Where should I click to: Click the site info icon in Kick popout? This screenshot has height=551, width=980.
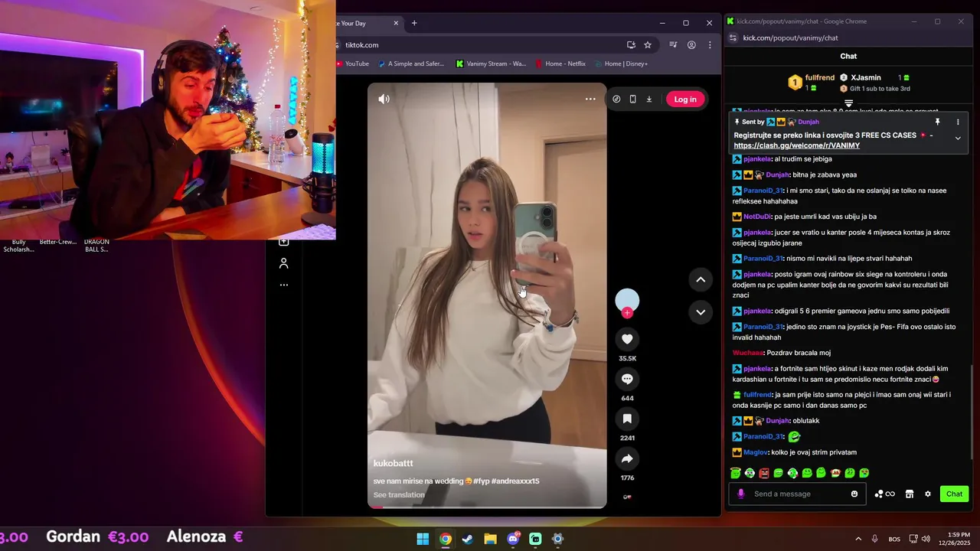point(733,37)
